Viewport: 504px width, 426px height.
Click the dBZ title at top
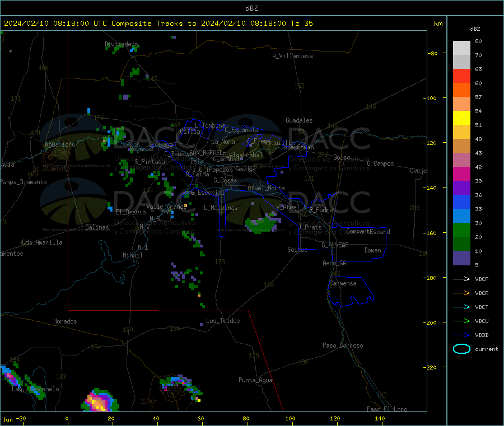click(x=251, y=8)
